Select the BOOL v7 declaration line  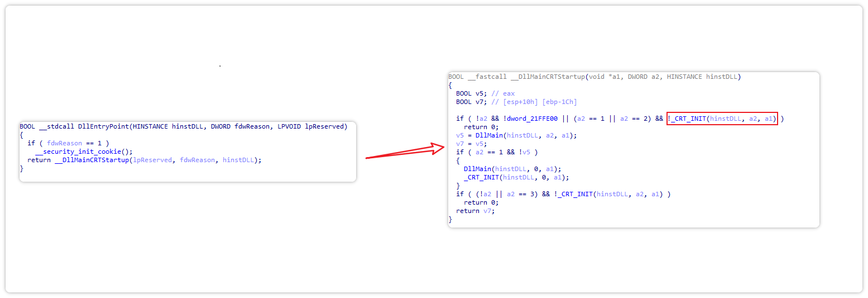coord(471,102)
